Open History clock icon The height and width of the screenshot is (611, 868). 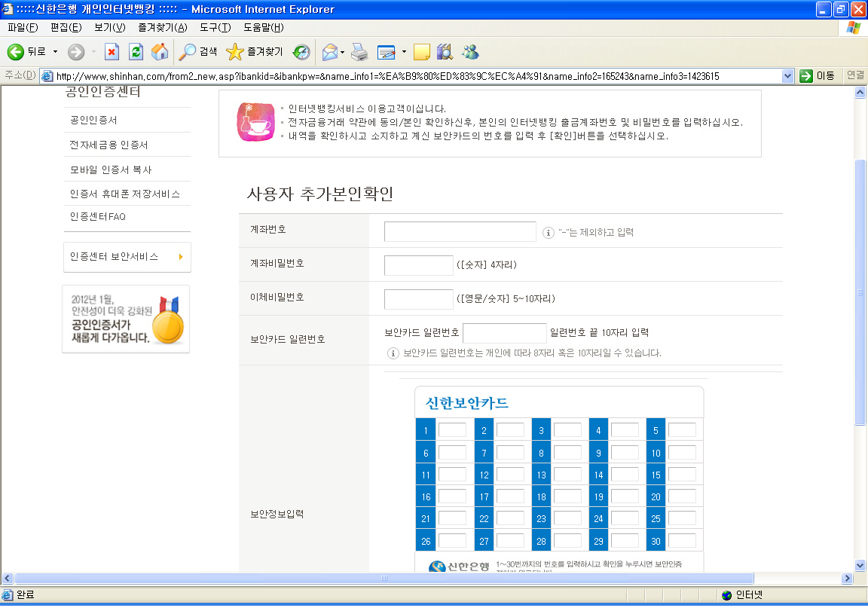point(301,52)
